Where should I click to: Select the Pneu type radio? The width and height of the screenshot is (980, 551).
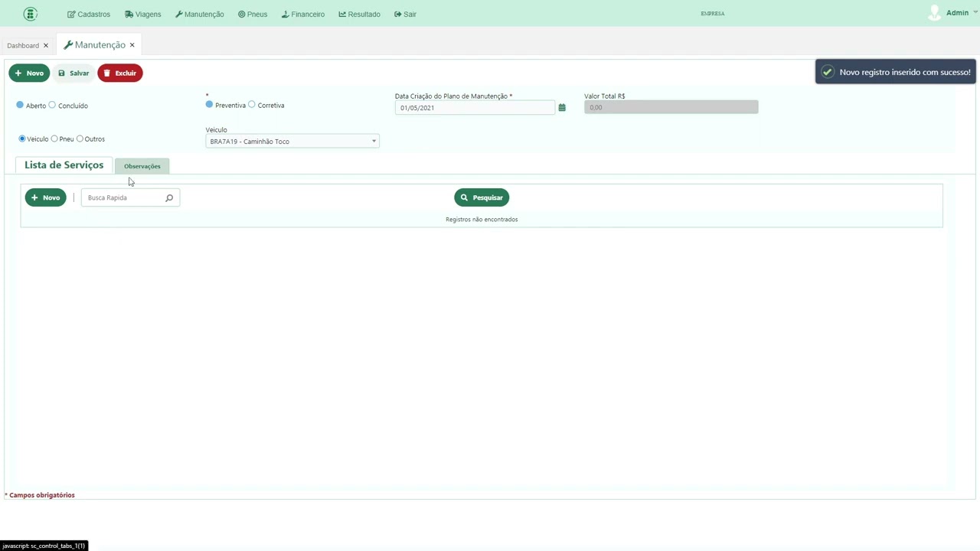54,139
